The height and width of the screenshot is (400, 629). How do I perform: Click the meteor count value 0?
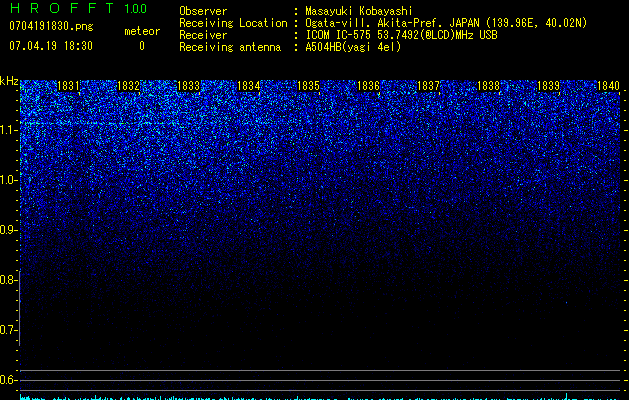tap(142, 46)
